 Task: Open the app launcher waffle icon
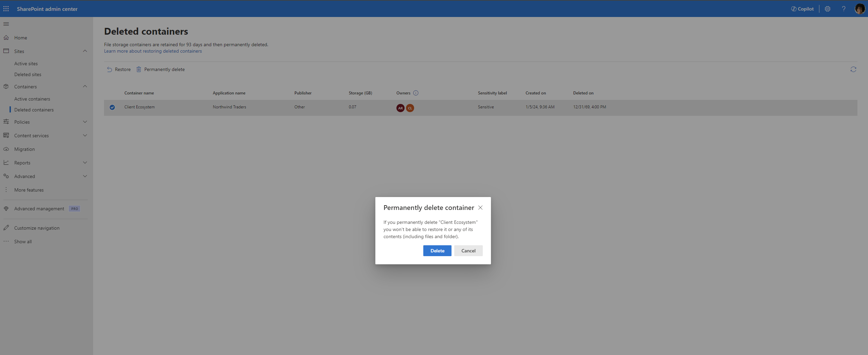coord(6,9)
